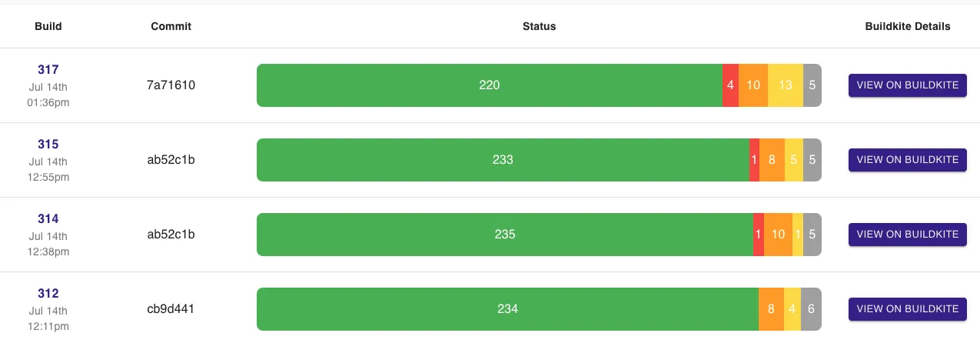Click View on Buildkite for build 312
This screenshot has height=343, width=980.
tap(907, 309)
